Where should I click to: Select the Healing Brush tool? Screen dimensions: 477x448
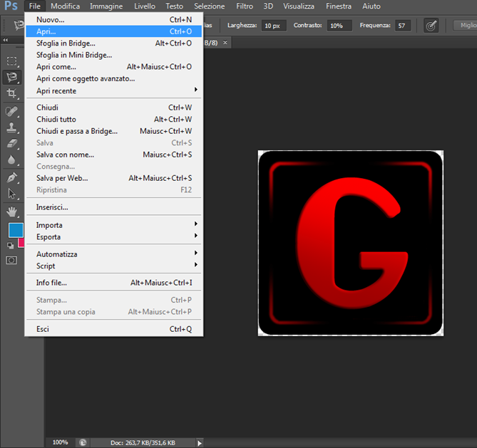point(12,111)
